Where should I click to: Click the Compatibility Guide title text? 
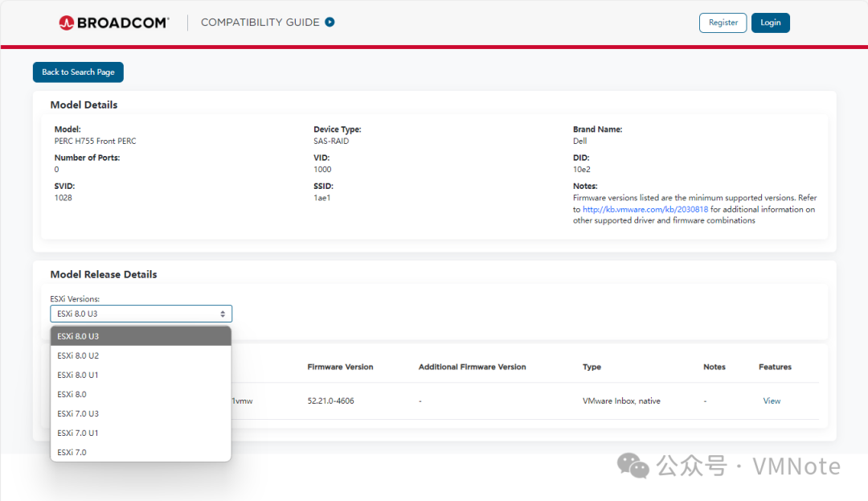click(x=260, y=23)
